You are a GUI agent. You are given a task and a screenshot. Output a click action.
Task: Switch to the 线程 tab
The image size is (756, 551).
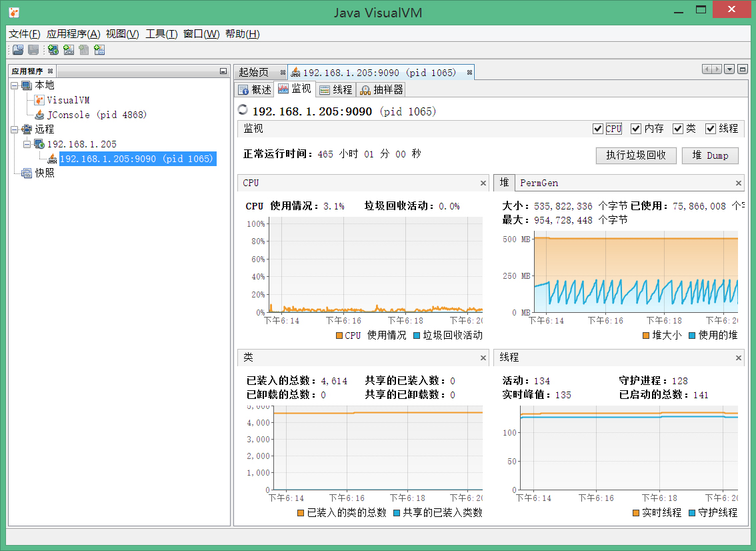(x=335, y=89)
